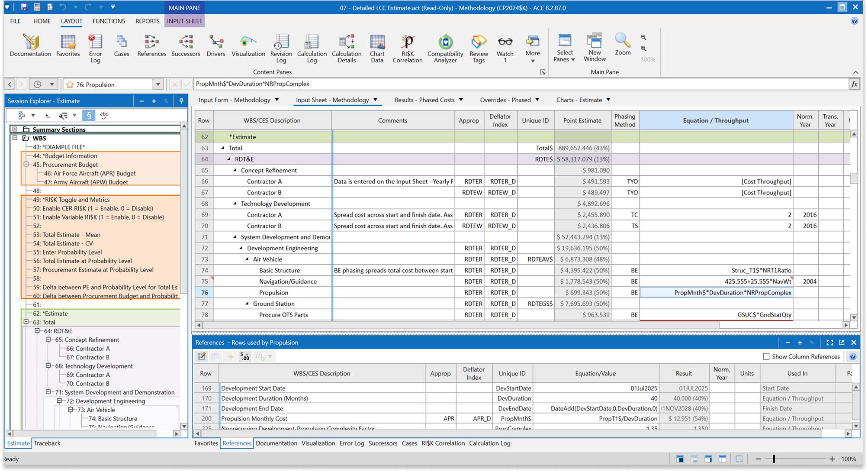Viewport: 868px width, 472px height.
Task: Launch the Compatibility Analyzer
Action: pyautogui.click(x=445, y=47)
